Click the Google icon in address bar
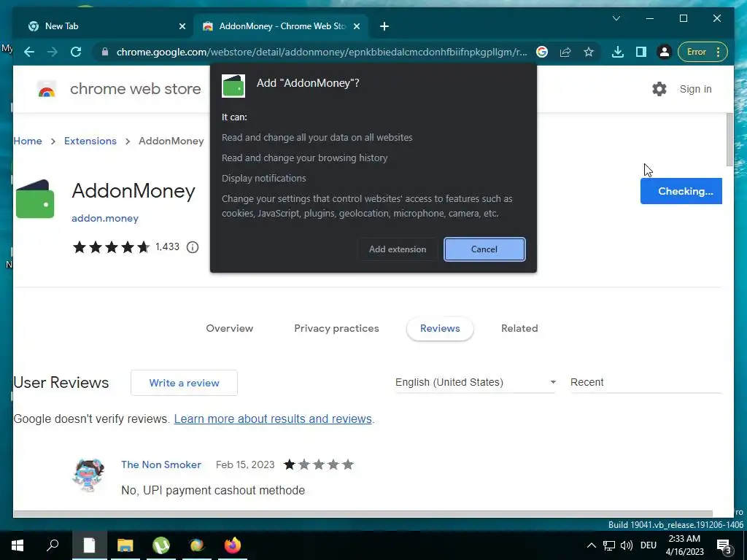Viewport: 747px width, 560px height. tap(542, 52)
